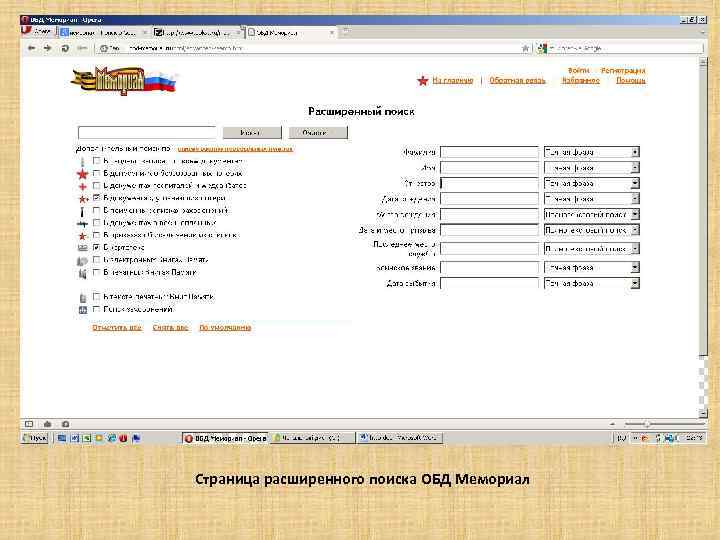The width and height of the screenshot is (720, 540).
Task: Click the panel toggle icon in Opera status bar
Action: [x=29, y=424]
